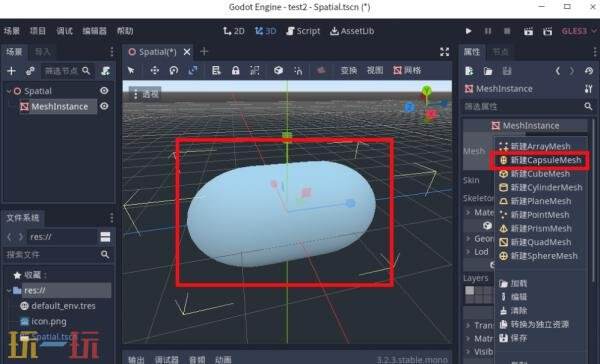Viewport: 600px width, 364px height.
Task: Open the Mesh (网格) viewport menu
Action: coord(407,70)
